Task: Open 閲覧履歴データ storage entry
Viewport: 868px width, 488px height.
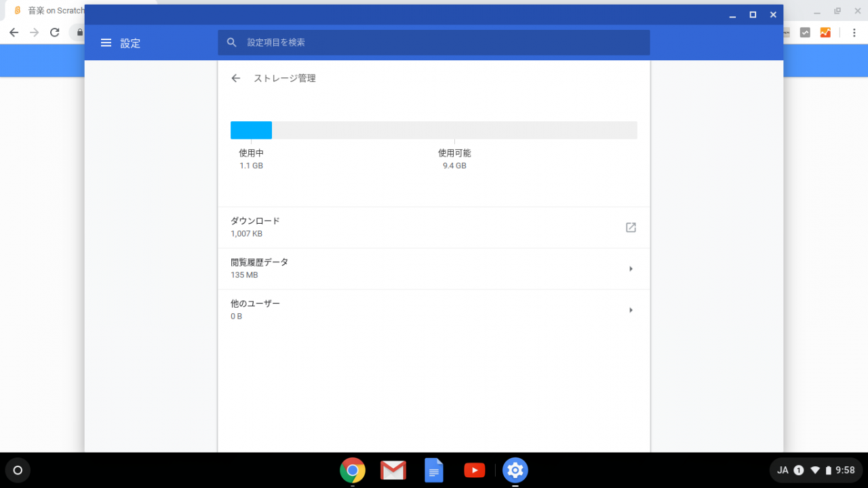Action: 434,269
